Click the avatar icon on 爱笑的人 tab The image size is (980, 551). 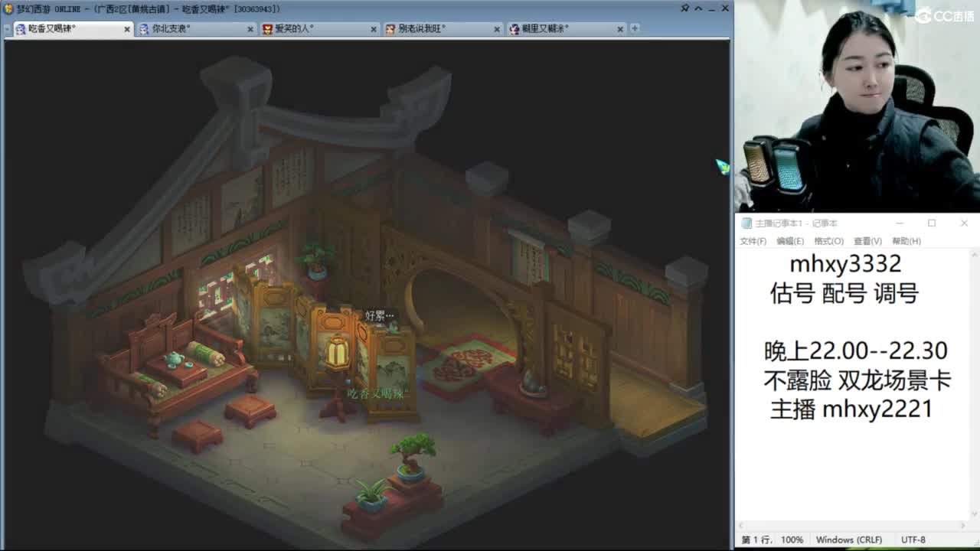pos(267,29)
